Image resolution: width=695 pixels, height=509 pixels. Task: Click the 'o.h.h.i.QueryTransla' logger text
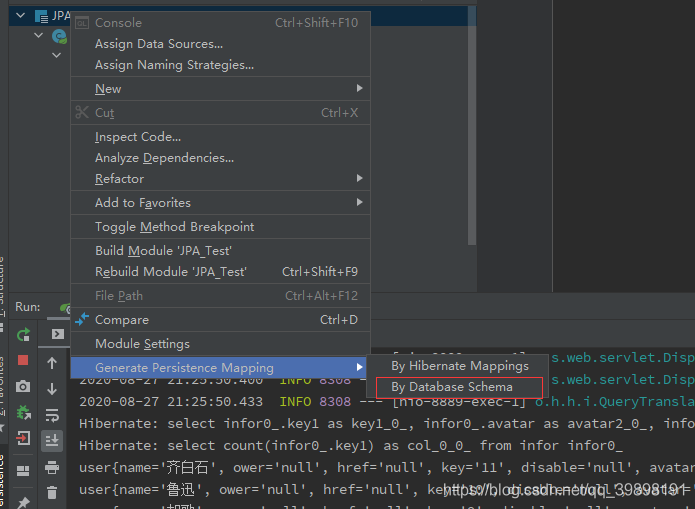point(615,402)
